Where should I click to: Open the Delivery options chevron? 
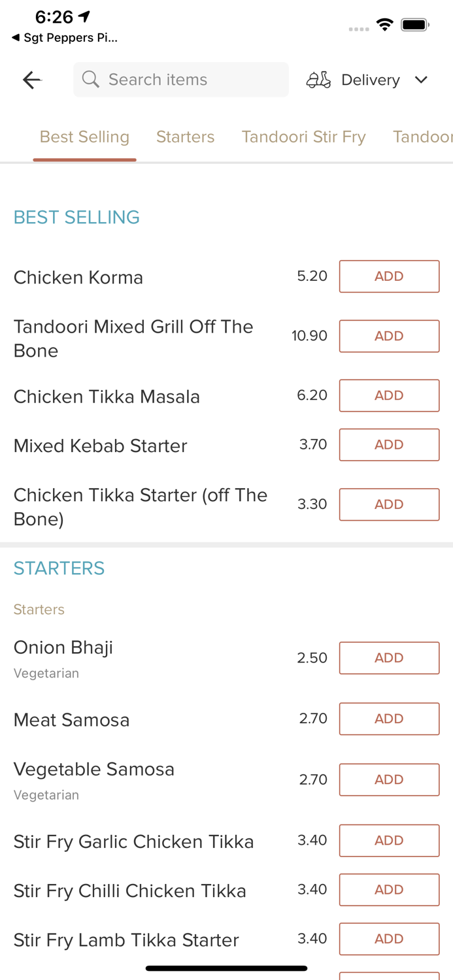[422, 80]
